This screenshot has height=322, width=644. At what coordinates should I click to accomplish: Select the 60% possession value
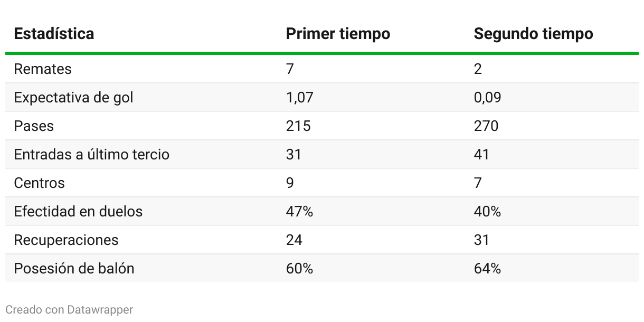pyautogui.click(x=299, y=269)
